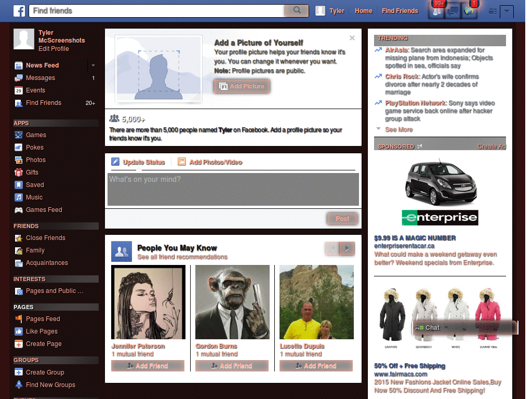Click Pokes app icon
The height and width of the screenshot is (399, 532).
(x=19, y=148)
